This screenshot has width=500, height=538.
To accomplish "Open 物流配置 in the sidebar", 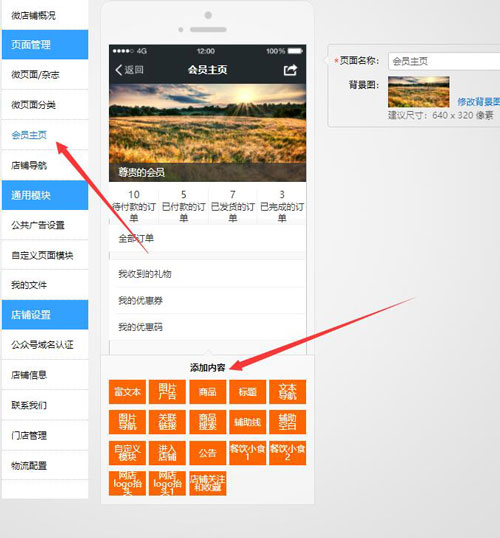I will coord(45,466).
